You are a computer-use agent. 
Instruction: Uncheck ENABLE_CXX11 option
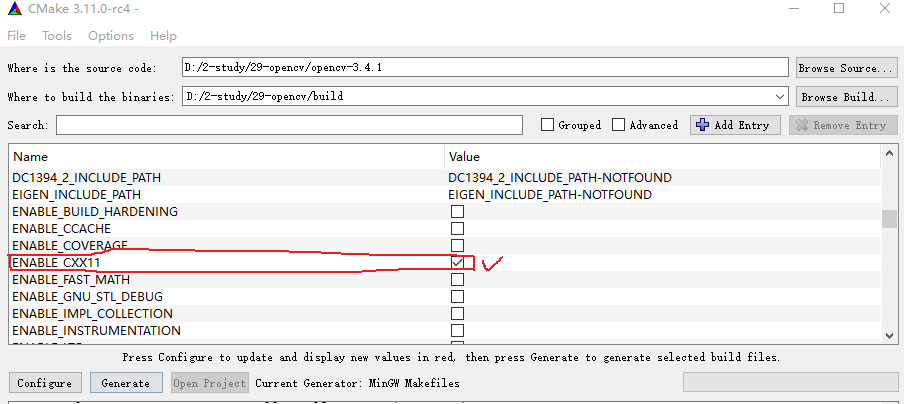[x=457, y=263]
